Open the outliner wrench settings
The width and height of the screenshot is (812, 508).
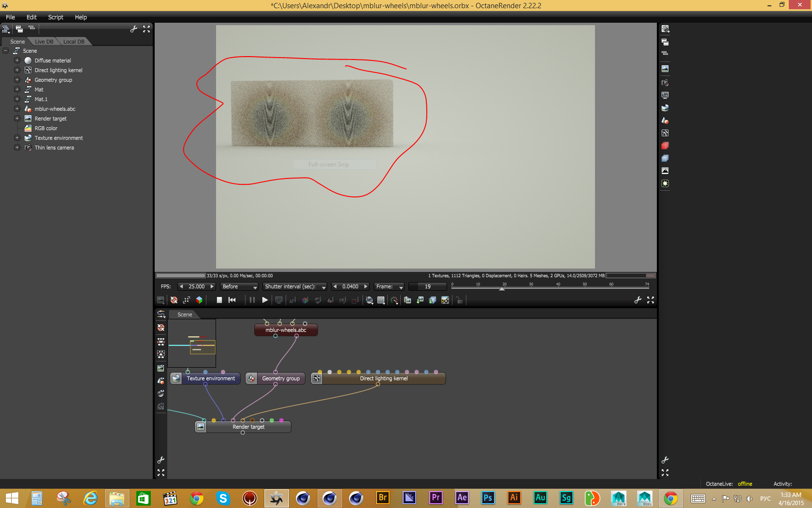coord(134,29)
